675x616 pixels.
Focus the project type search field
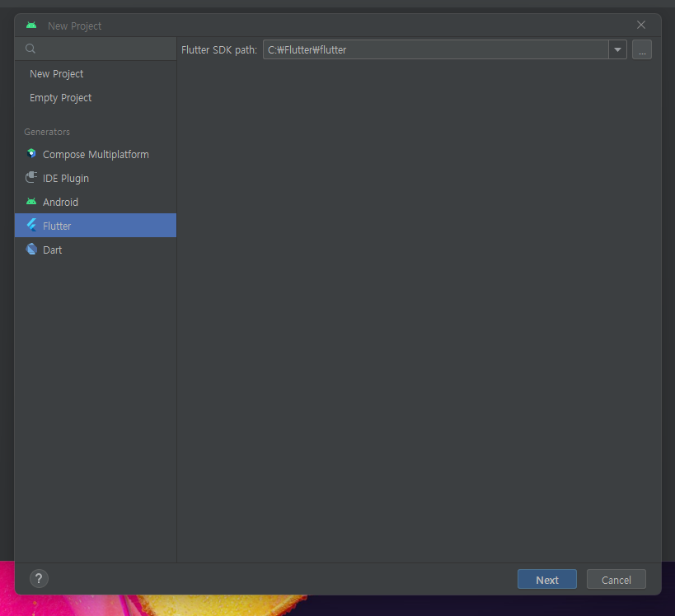click(96, 49)
